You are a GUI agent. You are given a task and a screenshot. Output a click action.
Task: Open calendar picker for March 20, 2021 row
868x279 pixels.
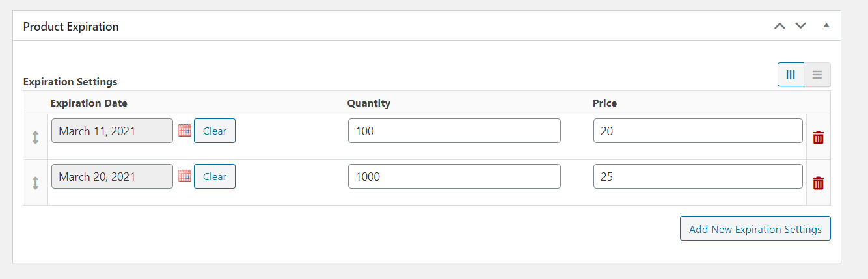pyautogui.click(x=185, y=176)
